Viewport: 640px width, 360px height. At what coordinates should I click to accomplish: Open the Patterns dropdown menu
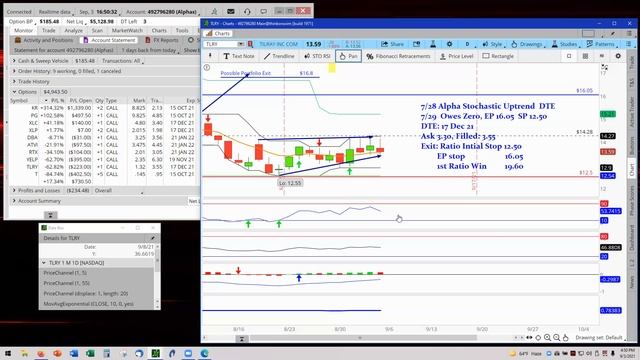click(x=602, y=44)
